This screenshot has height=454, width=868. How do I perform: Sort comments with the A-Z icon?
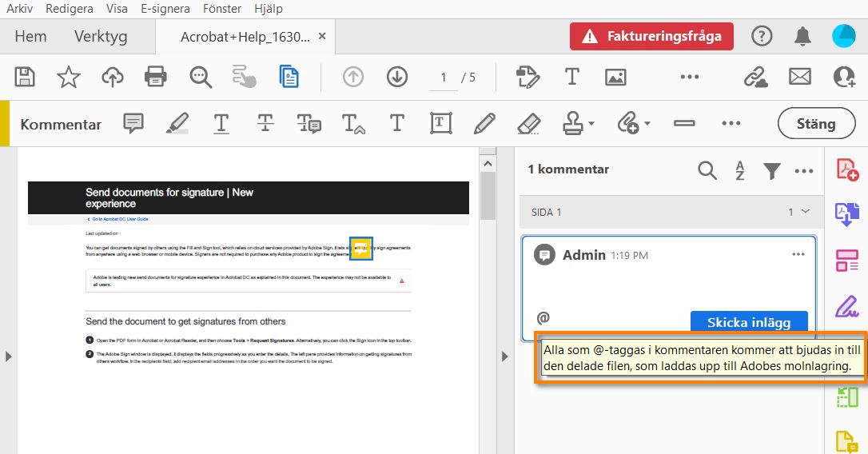739,170
